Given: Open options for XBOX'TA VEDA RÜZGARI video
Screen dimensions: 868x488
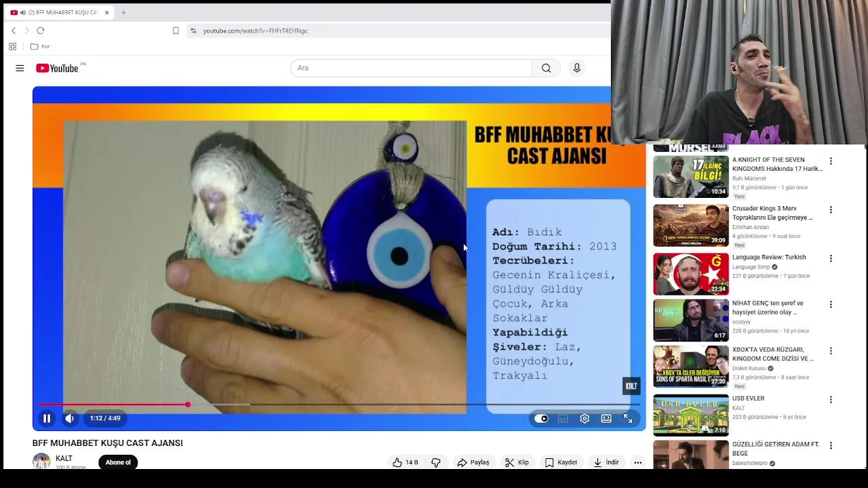Looking at the screenshot, I should [831, 351].
